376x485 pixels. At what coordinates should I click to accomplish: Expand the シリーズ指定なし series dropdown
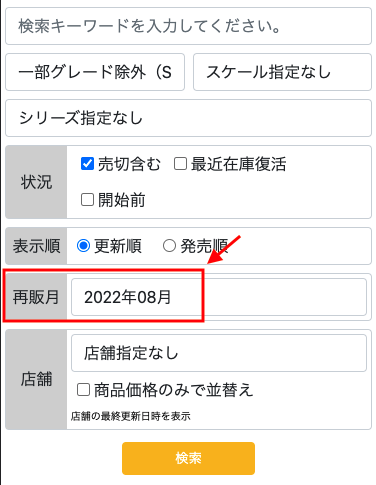tap(188, 118)
